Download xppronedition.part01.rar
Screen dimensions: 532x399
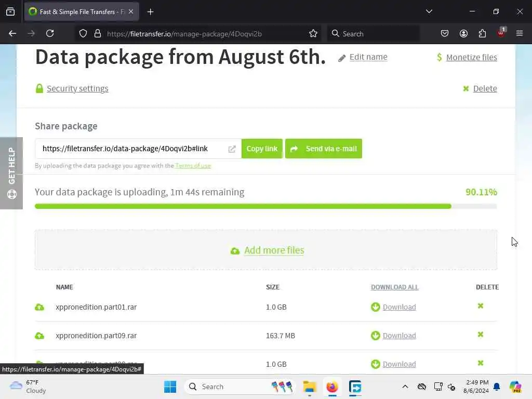pyautogui.click(x=400, y=307)
